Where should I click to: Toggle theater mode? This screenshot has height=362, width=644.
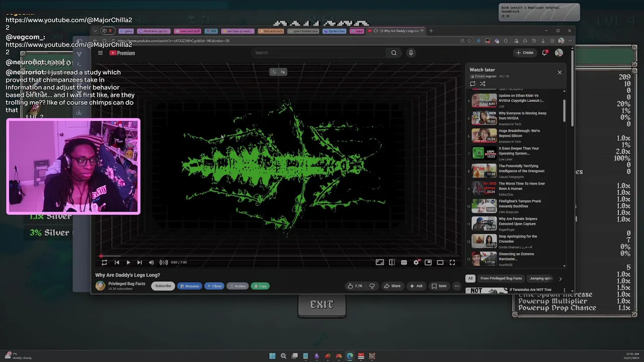[440, 262]
